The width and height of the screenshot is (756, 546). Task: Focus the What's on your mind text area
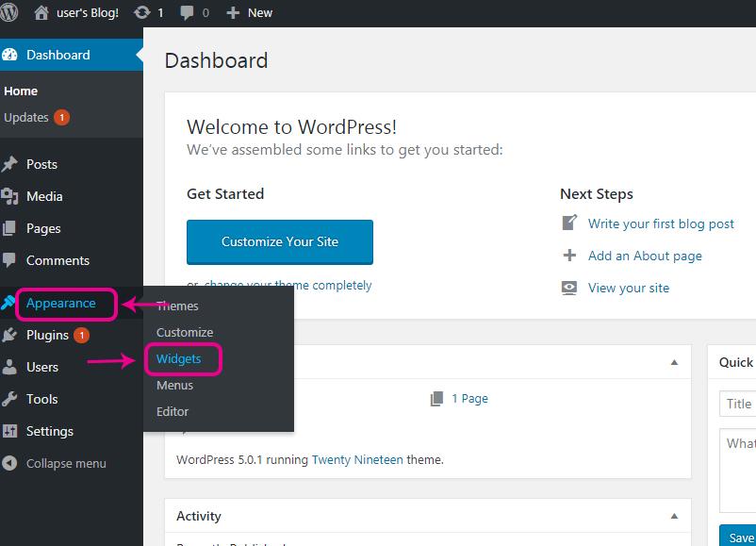click(x=738, y=471)
